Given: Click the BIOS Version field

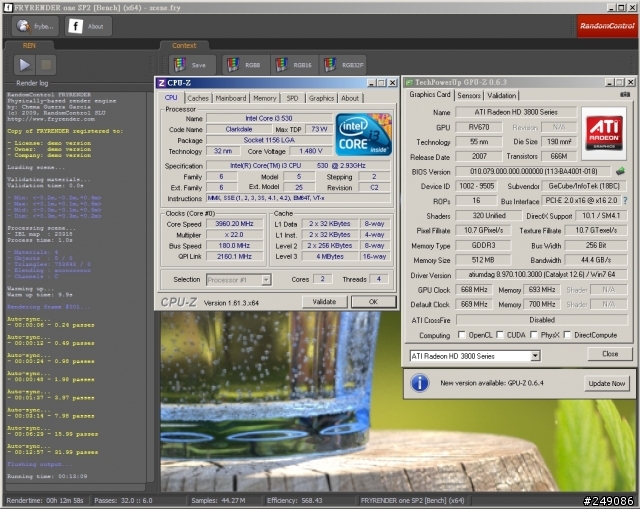Looking at the screenshot, I should [x=533, y=171].
